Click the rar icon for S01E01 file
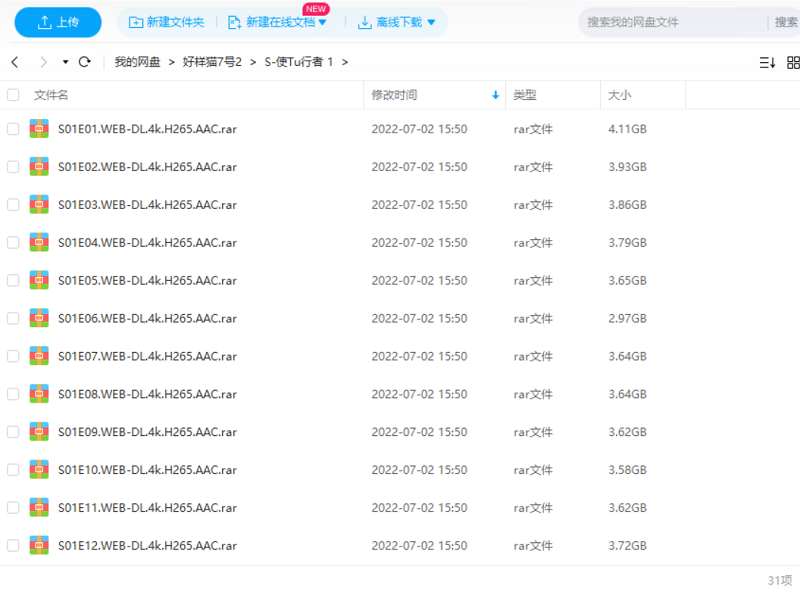Screen dimensions: 800x592 click(39, 129)
